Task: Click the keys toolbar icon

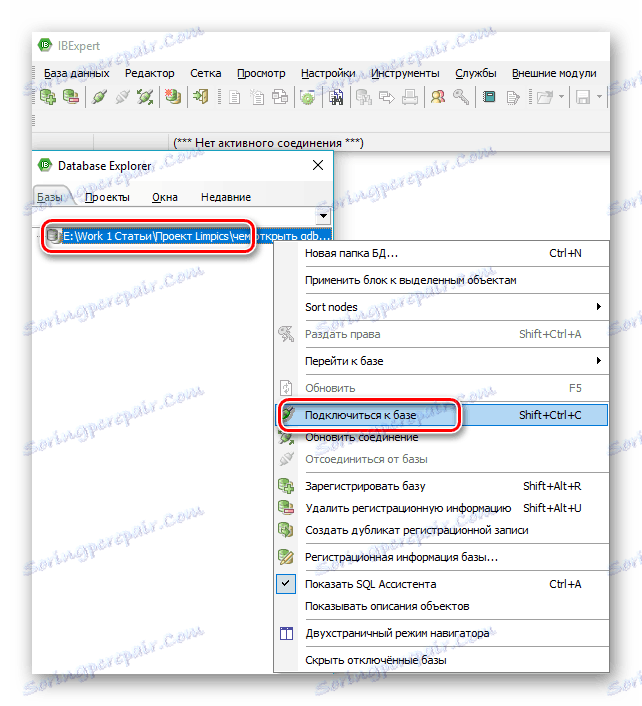Action: click(x=461, y=97)
